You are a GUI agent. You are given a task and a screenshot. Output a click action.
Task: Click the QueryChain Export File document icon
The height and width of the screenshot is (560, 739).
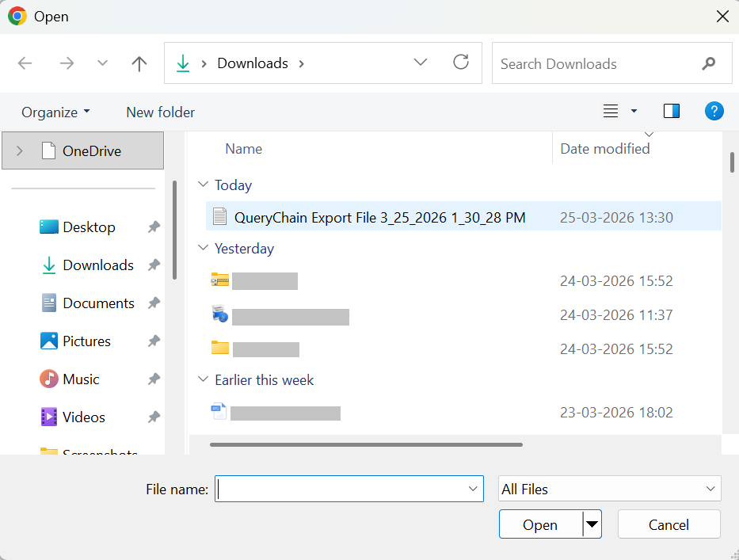tap(219, 216)
